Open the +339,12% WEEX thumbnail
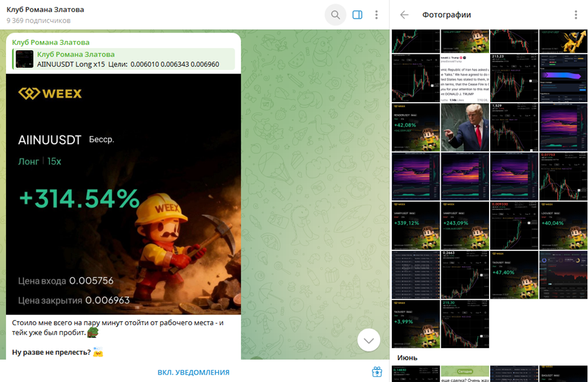588x382 pixels. click(416, 226)
